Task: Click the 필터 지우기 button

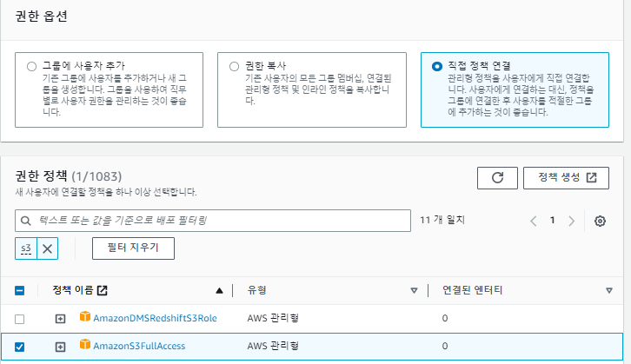Action: (x=133, y=248)
